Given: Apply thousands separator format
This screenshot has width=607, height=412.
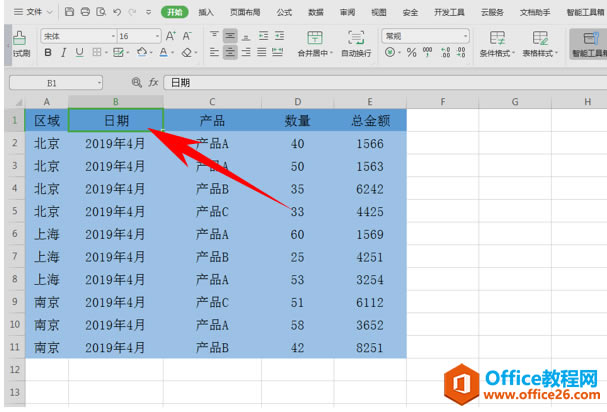Looking at the screenshot, I should (x=427, y=52).
